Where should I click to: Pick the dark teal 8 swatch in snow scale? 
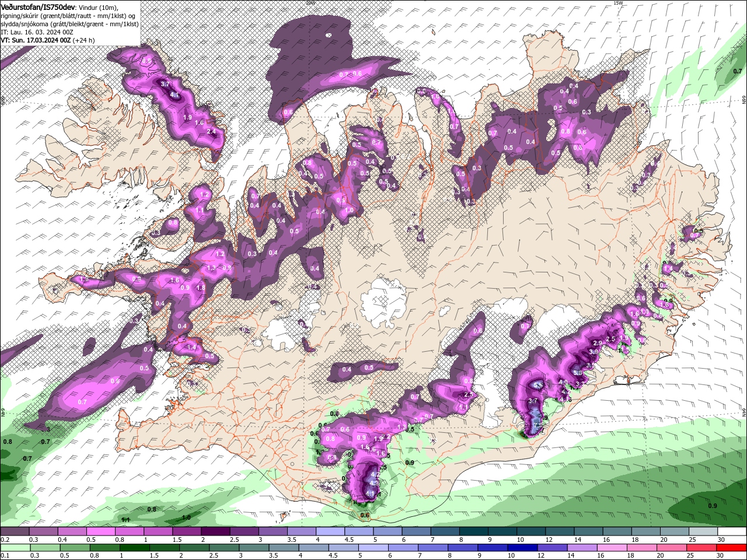[474, 531]
